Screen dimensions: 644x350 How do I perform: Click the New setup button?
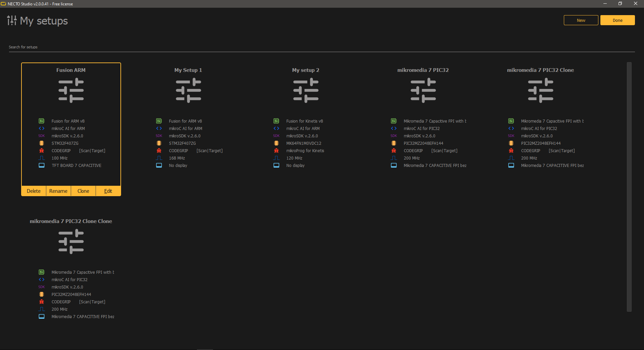click(581, 20)
